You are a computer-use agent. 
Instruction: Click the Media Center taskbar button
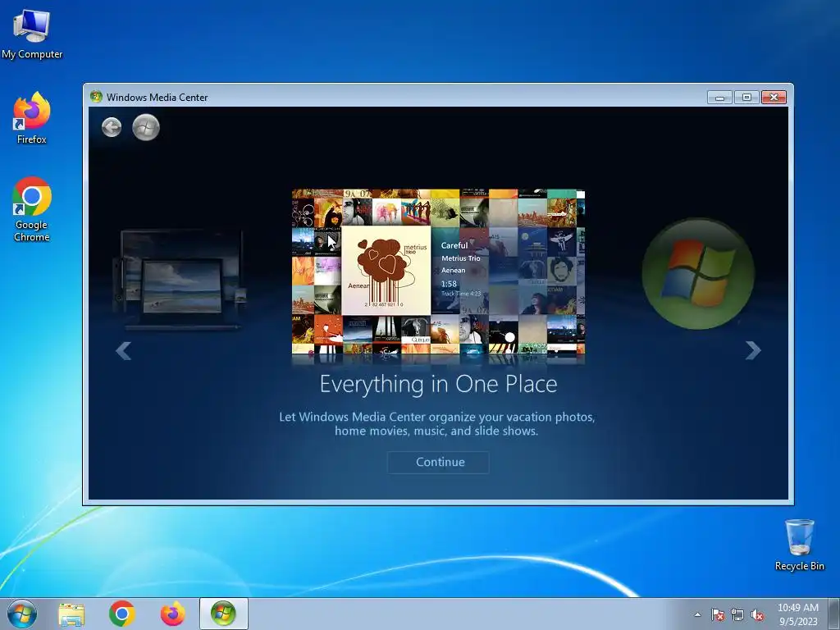click(x=223, y=614)
